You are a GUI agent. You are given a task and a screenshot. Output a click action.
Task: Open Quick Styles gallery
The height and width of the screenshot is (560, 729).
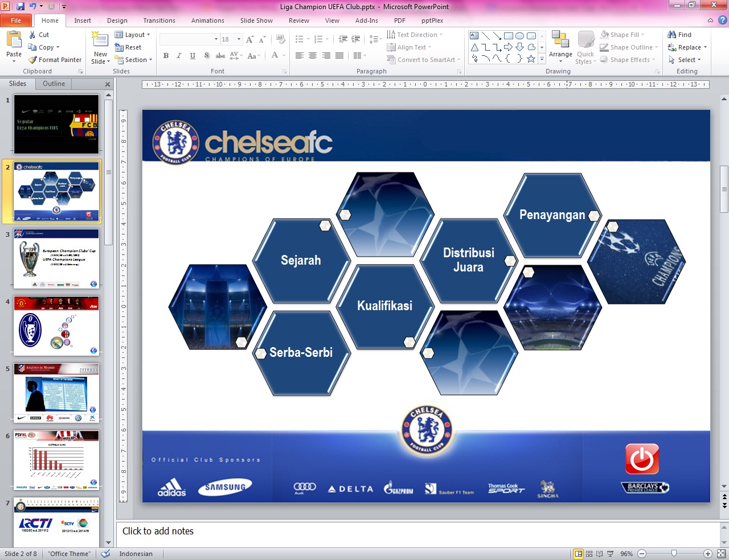pyautogui.click(x=585, y=47)
